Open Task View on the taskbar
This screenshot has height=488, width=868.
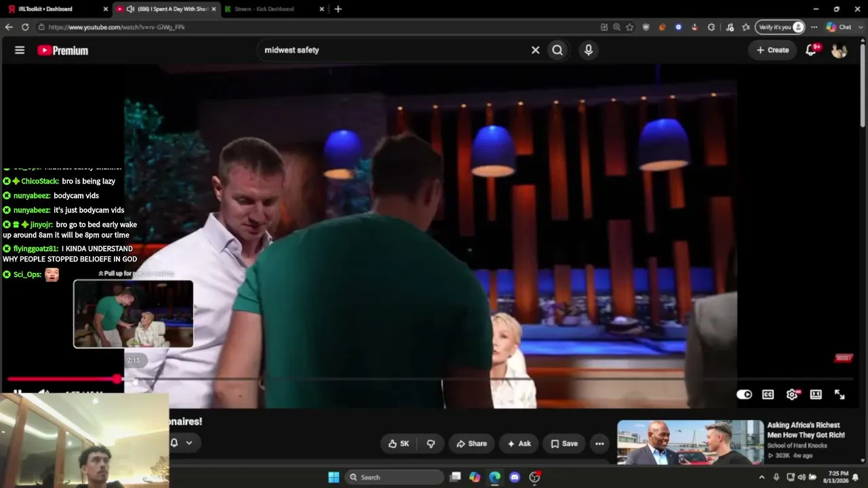(x=456, y=477)
